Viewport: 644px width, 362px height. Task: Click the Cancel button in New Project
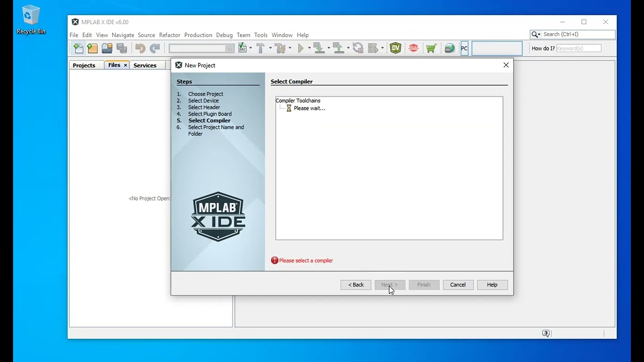pos(458,285)
